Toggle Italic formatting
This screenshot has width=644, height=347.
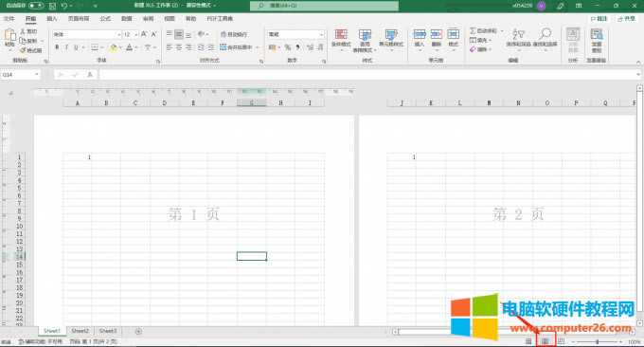click(x=66, y=47)
